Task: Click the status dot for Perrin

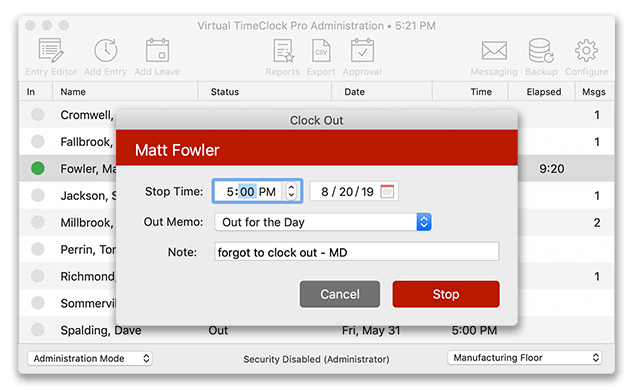Action: pyautogui.click(x=38, y=249)
